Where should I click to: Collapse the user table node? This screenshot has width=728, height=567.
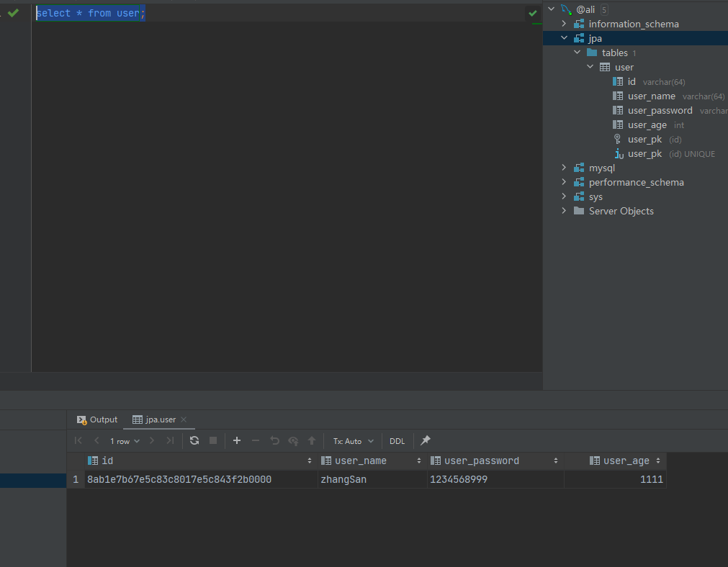(590, 66)
